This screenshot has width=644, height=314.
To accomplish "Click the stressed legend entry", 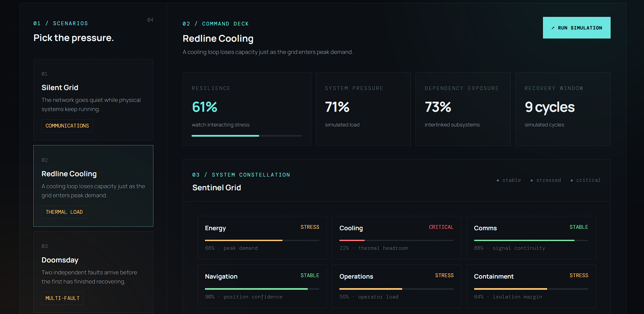I will point(546,180).
